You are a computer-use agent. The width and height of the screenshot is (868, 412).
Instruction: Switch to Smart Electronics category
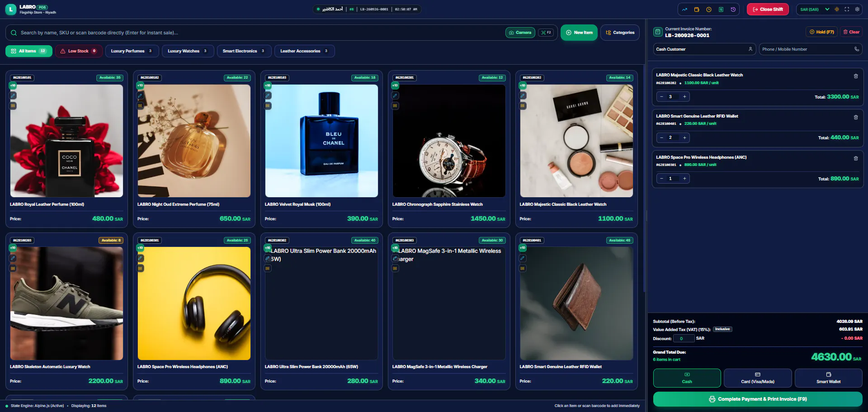(244, 51)
